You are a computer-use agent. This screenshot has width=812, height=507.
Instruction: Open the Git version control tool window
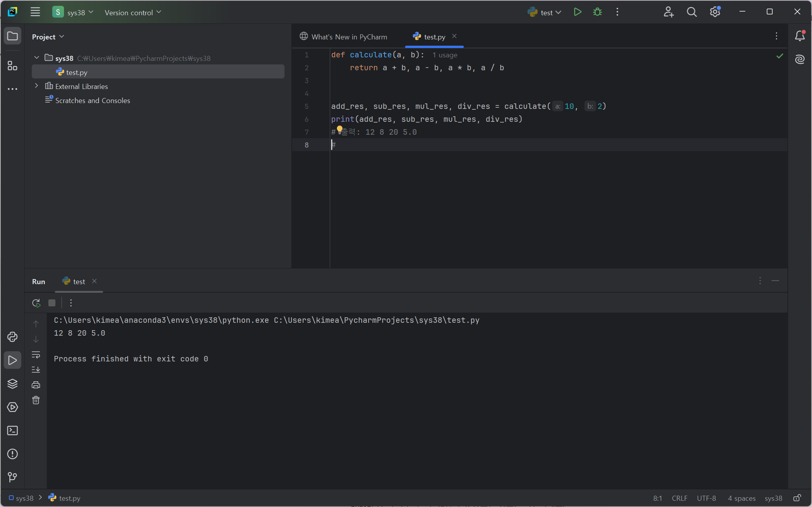tap(12, 477)
